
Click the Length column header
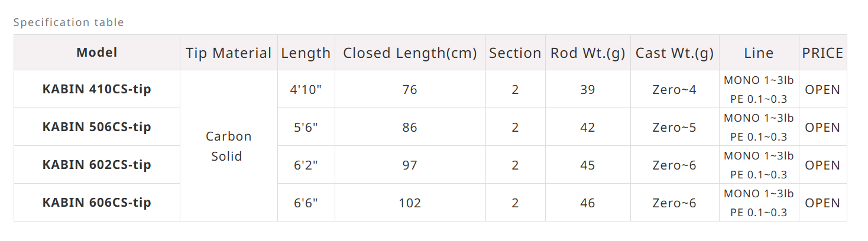tap(306, 53)
